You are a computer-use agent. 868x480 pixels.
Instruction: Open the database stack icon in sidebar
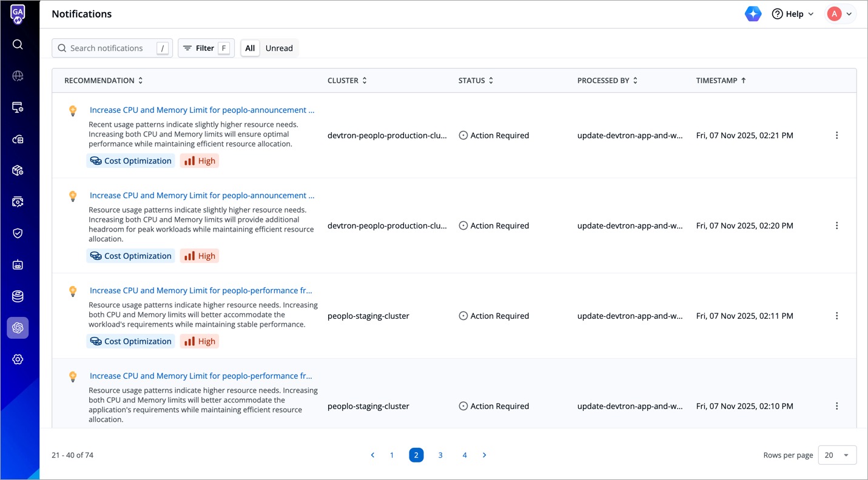point(18,296)
